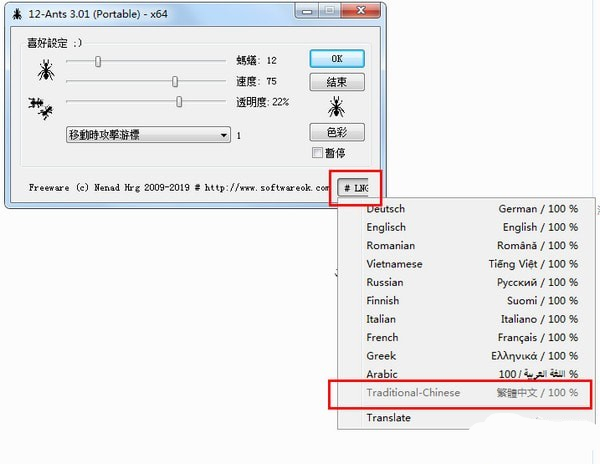Open the 色彩 color button

click(337, 132)
